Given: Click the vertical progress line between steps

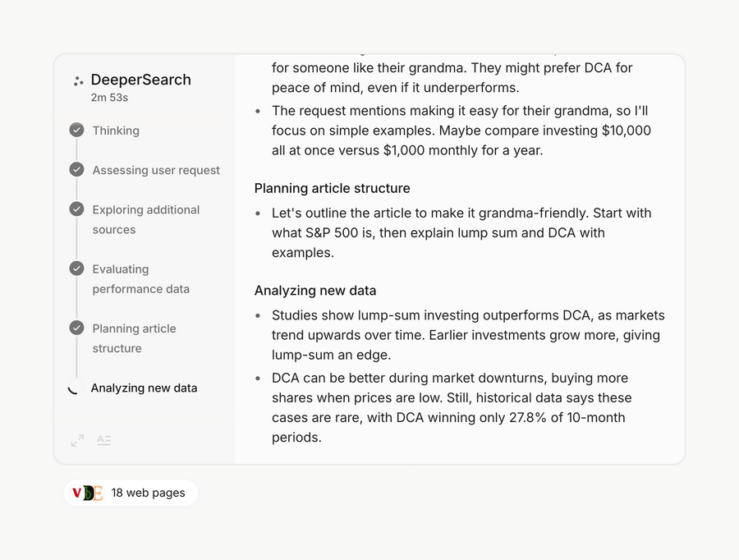Looking at the screenshot, I should tap(76, 148).
